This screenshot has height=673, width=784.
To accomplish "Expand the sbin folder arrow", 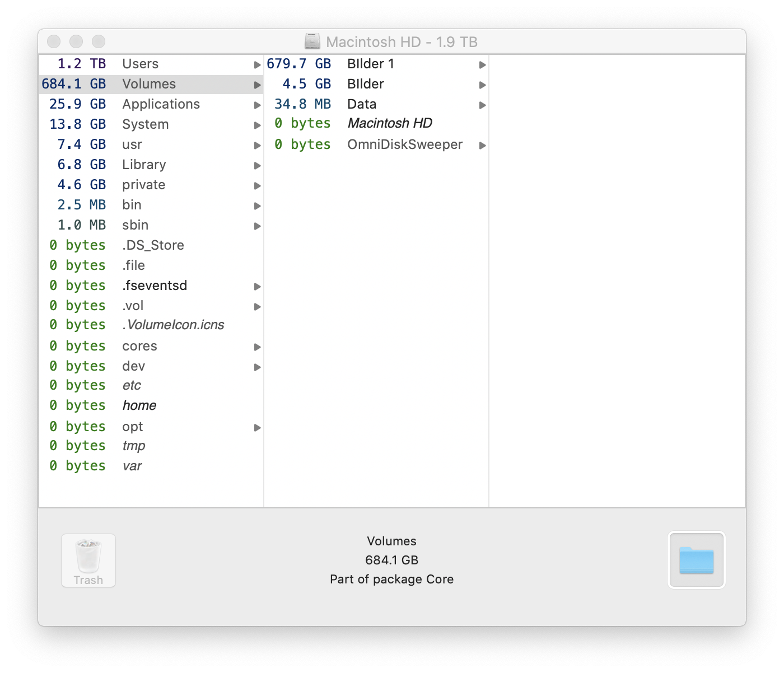I will pos(258,226).
